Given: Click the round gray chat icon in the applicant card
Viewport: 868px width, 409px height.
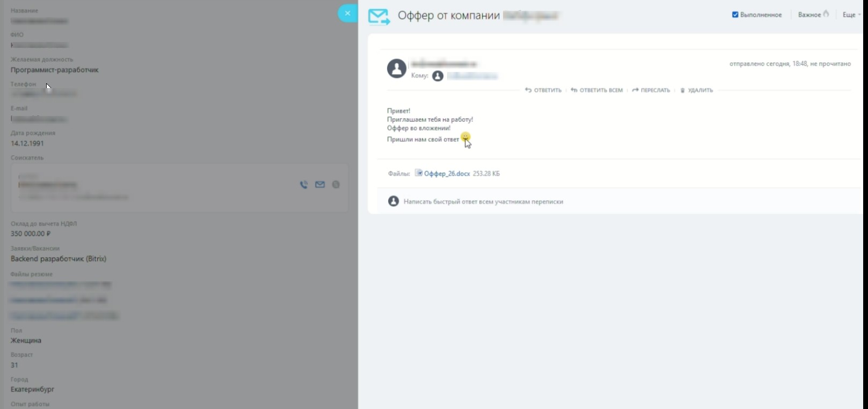Looking at the screenshot, I should tap(336, 185).
